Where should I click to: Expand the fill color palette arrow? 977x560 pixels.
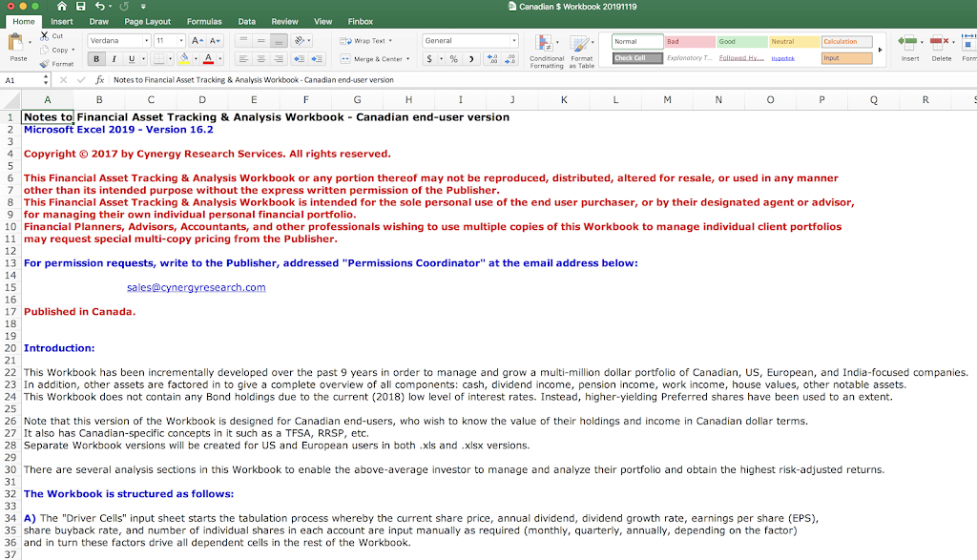click(196, 59)
